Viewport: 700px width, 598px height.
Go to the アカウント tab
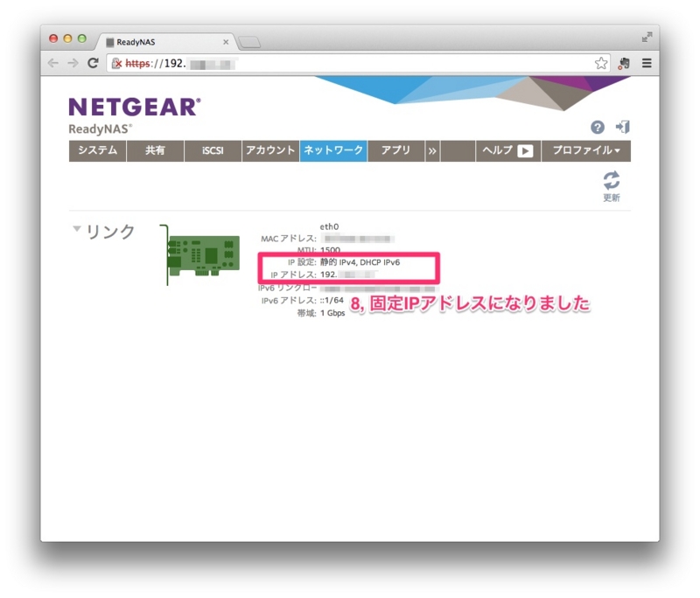270,150
